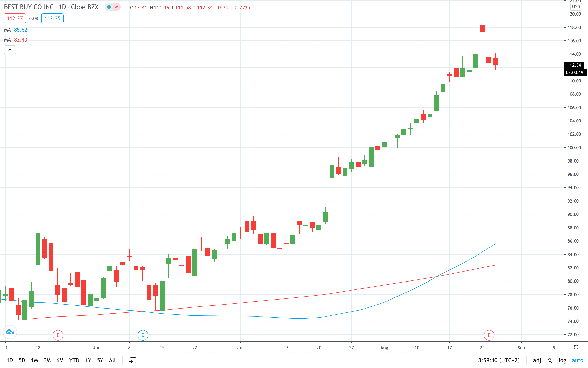Click the blue buy price 112.35 button
This screenshot has width=588, height=368.
click(x=52, y=18)
